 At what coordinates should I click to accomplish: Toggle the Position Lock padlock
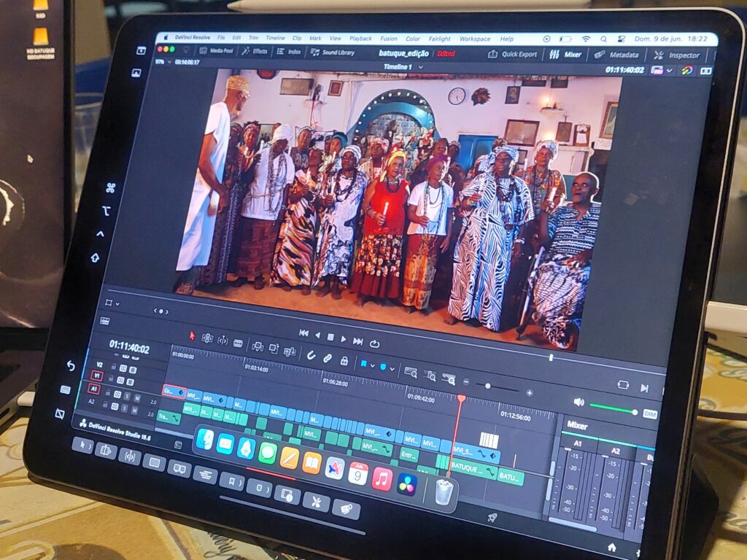(x=344, y=361)
